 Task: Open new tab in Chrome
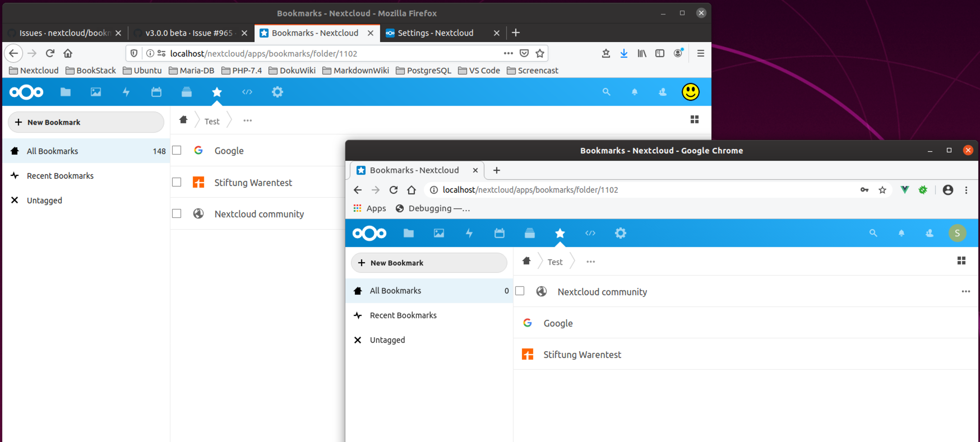click(x=496, y=170)
